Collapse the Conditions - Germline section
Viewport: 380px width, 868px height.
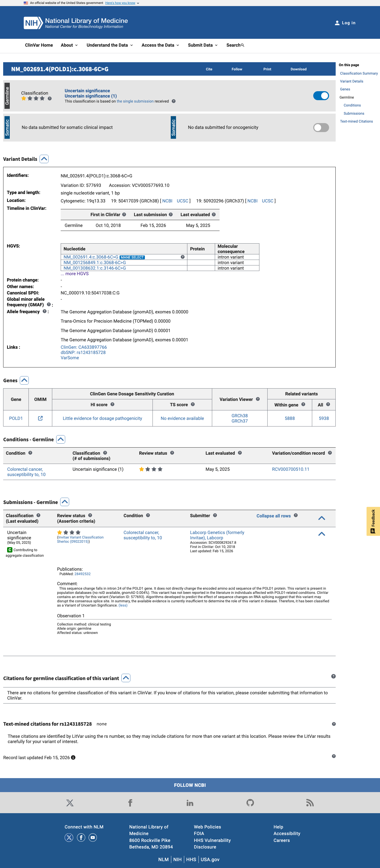tap(61, 439)
